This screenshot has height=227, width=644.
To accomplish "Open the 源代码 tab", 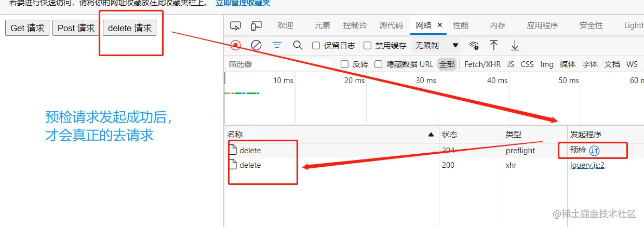I will [391, 25].
